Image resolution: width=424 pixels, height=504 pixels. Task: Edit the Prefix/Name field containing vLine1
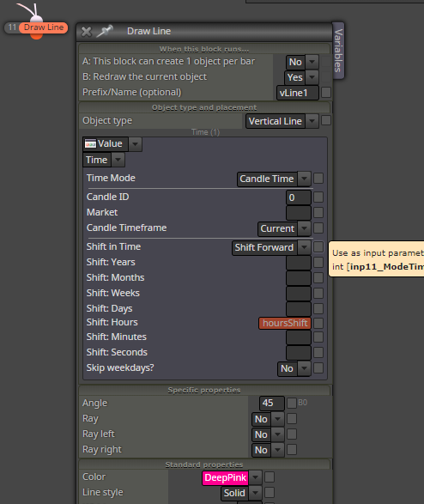298,93
